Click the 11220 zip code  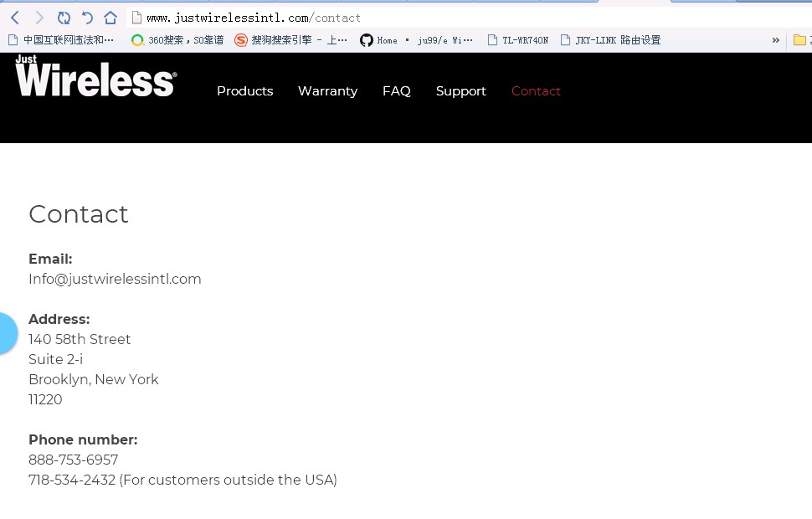pyautogui.click(x=45, y=399)
